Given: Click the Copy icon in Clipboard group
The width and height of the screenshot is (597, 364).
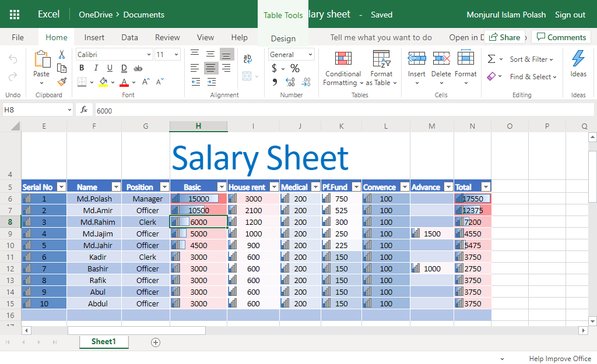Looking at the screenshot, I should (x=62, y=68).
